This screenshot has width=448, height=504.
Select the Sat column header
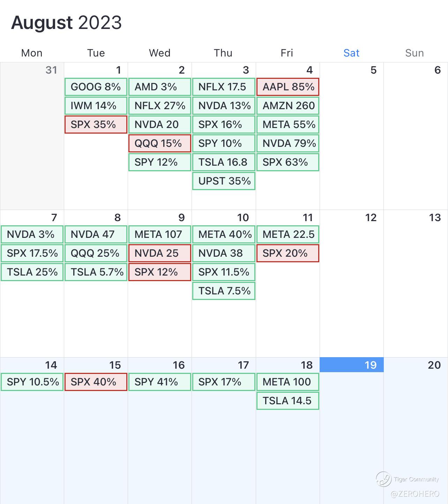pyautogui.click(x=351, y=53)
